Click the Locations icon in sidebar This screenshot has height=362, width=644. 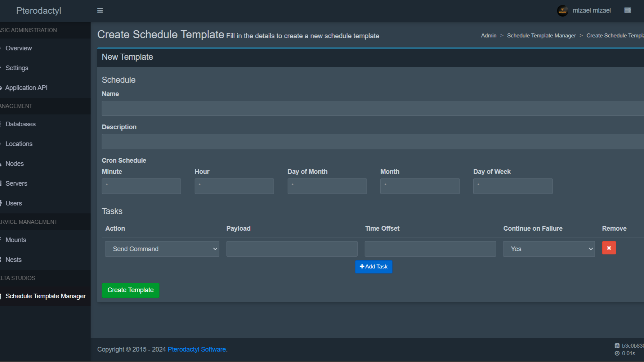tap(1, 144)
